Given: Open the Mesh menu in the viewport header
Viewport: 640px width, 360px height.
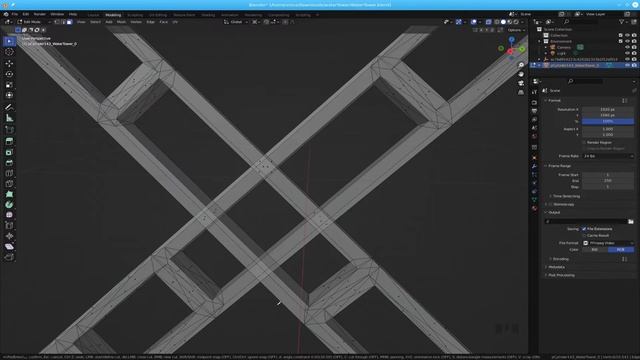Looking at the screenshot, I should [x=122, y=22].
